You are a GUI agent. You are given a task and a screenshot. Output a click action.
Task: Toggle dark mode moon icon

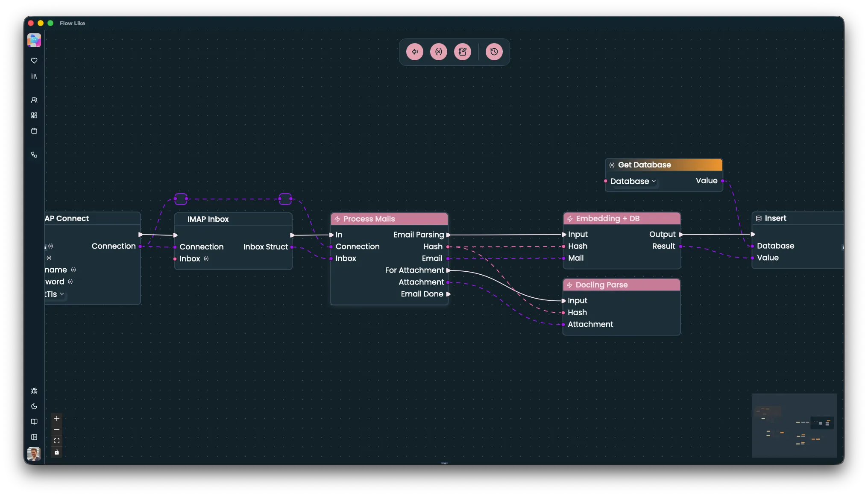[x=34, y=406]
